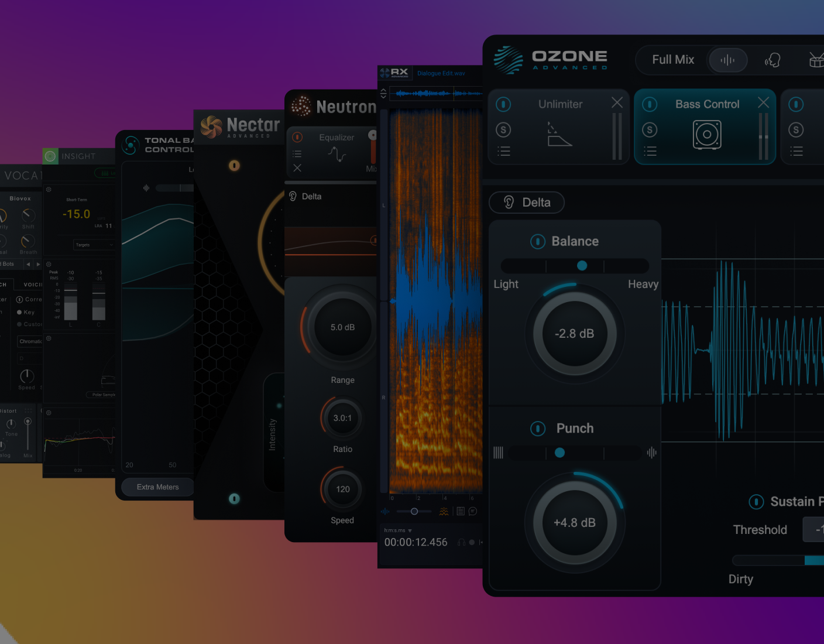Open the Dialogue Edit.wav tab in RX
This screenshot has height=644, width=824.
441,73
